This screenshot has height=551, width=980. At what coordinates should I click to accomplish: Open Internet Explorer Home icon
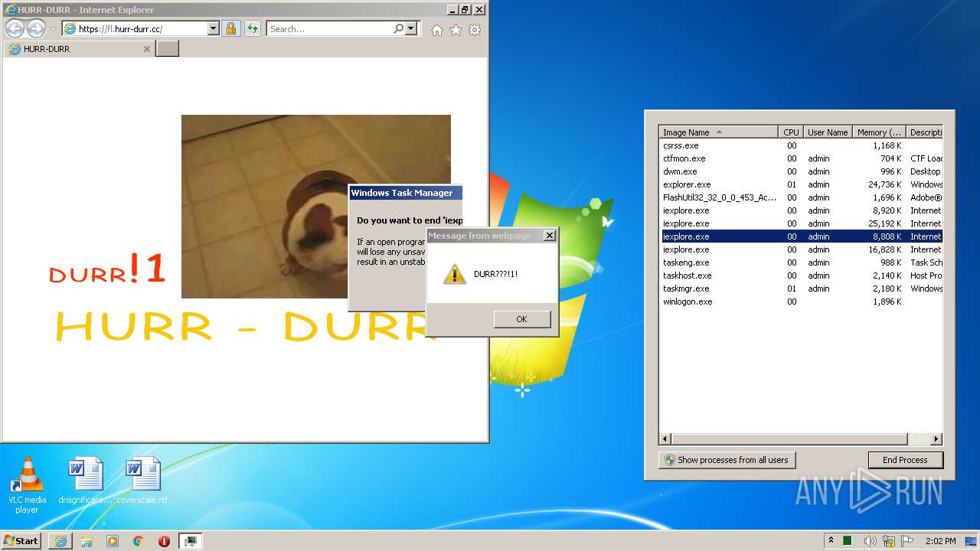click(436, 30)
